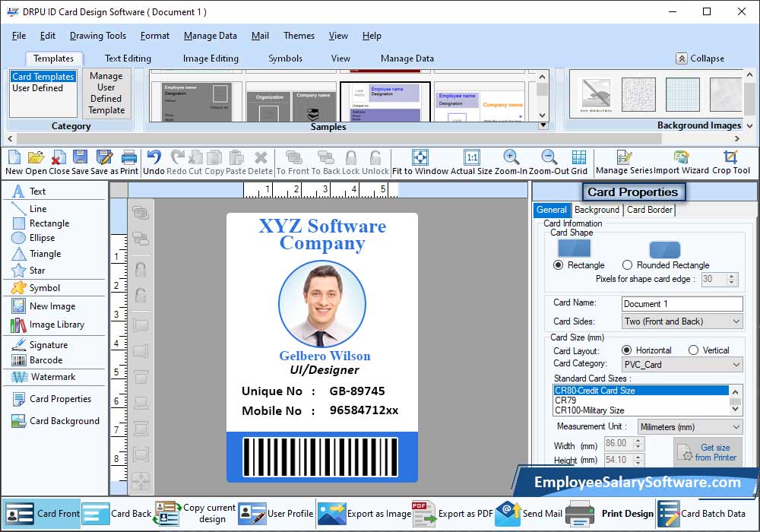This screenshot has height=532, width=760.
Task: Choose Horizontal card layout
Action: tap(627, 350)
